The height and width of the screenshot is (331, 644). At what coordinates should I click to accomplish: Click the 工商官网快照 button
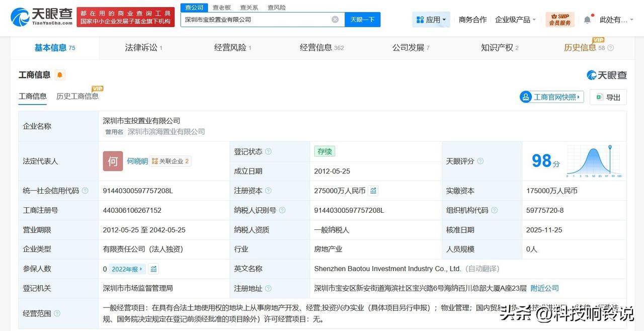point(552,97)
